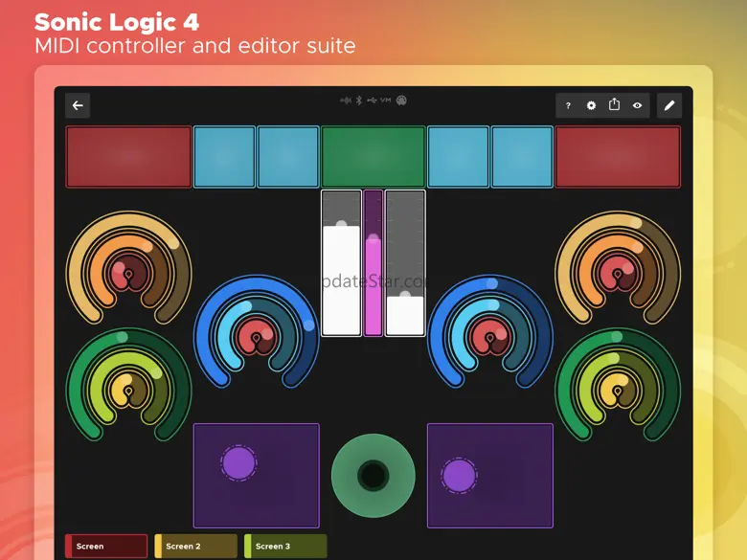Go back using the left arrow button
The height and width of the screenshot is (560, 747).
pos(78,105)
